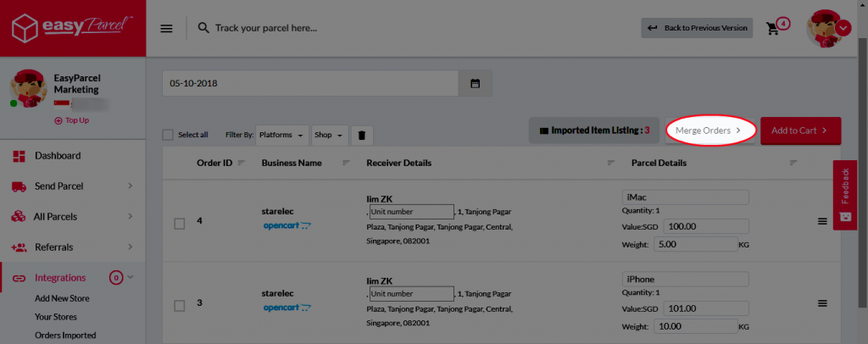This screenshot has width=868, height=344.
Task: Click the value field showing 101.00
Action: pos(706,309)
